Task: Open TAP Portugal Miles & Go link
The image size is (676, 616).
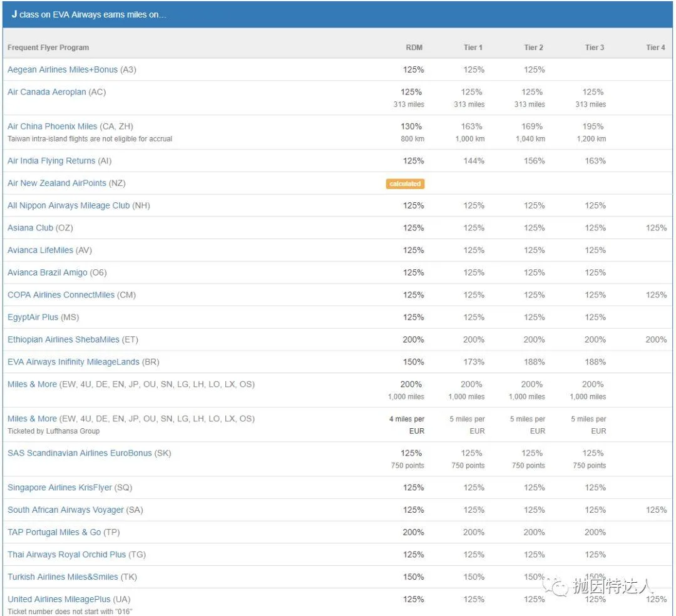Action: (54, 533)
